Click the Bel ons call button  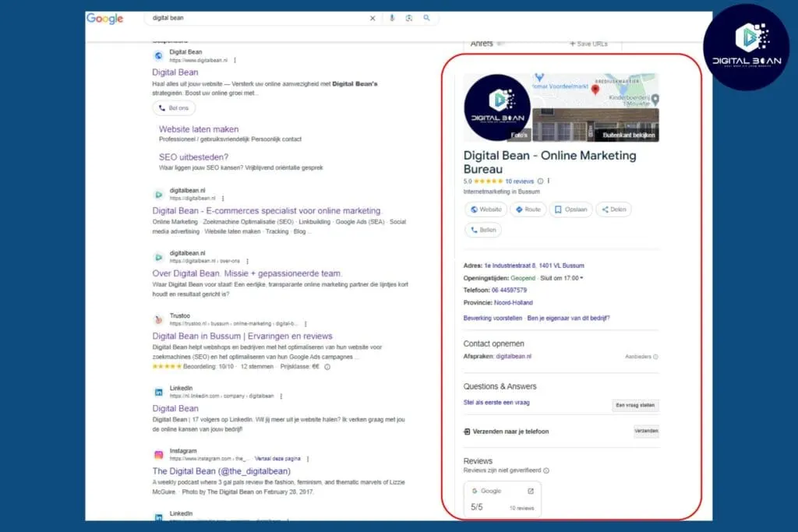[174, 107]
